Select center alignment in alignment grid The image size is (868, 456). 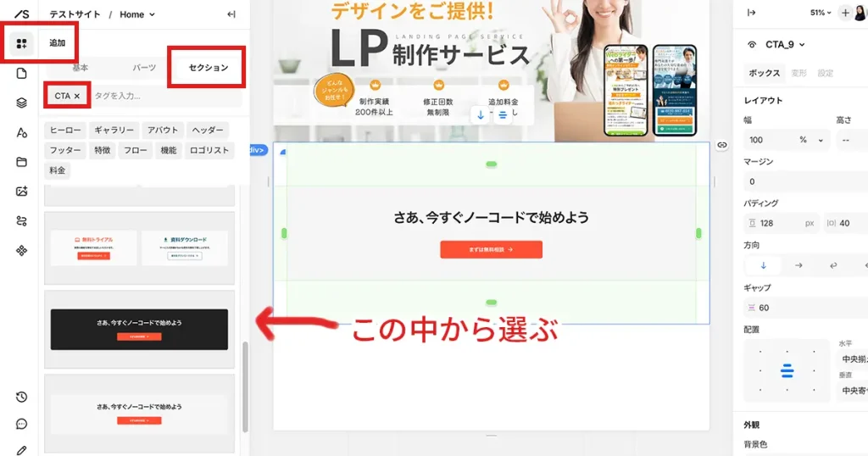coord(787,371)
